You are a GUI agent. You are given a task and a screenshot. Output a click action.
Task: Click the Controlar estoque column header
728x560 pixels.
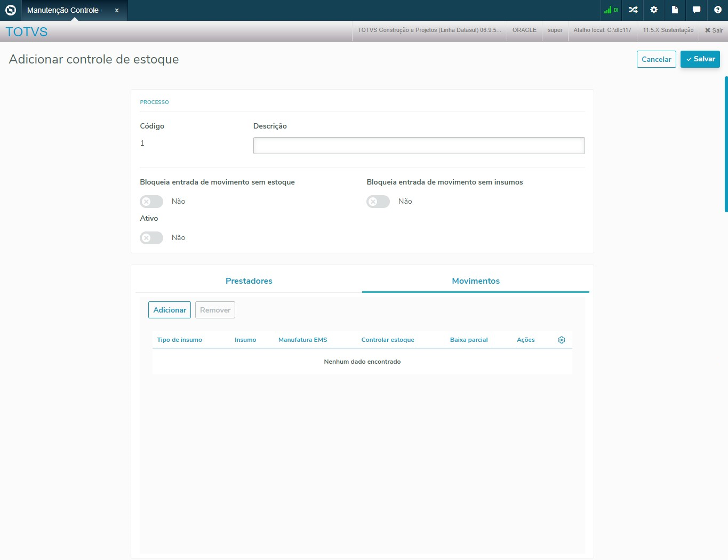pos(388,340)
